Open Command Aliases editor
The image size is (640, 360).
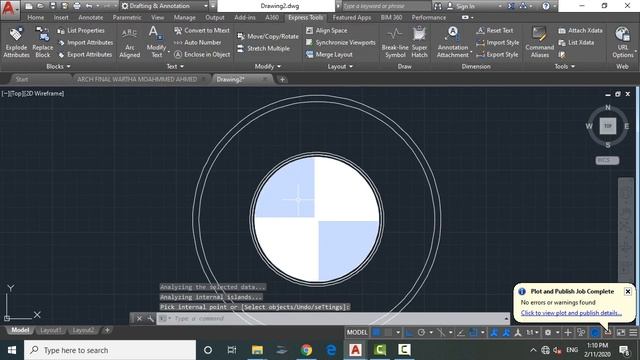(x=540, y=42)
